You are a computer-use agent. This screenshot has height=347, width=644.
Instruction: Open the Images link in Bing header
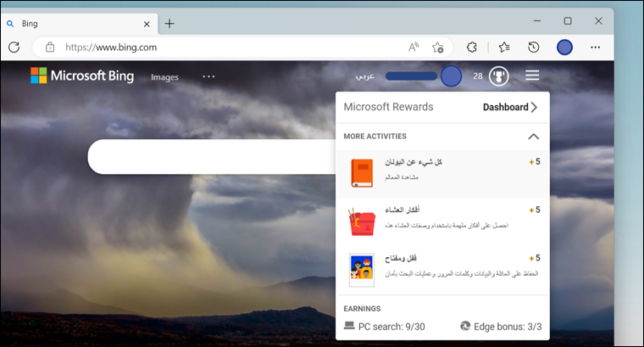164,77
